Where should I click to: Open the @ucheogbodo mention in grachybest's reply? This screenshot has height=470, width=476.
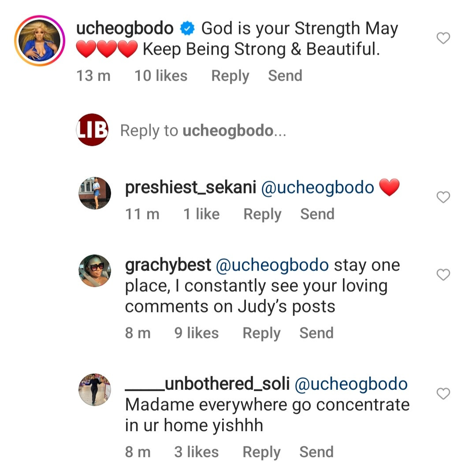pos(272,265)
